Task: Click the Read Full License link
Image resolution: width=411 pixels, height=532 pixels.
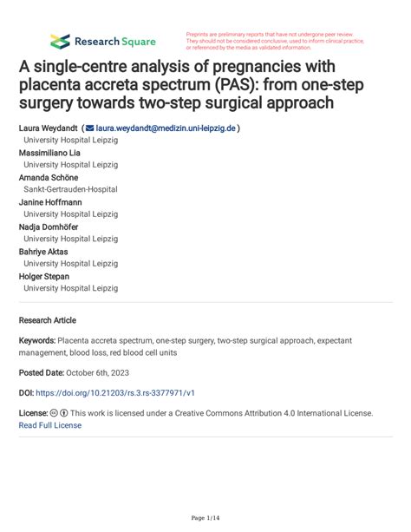Action: (x=50, y=425)
